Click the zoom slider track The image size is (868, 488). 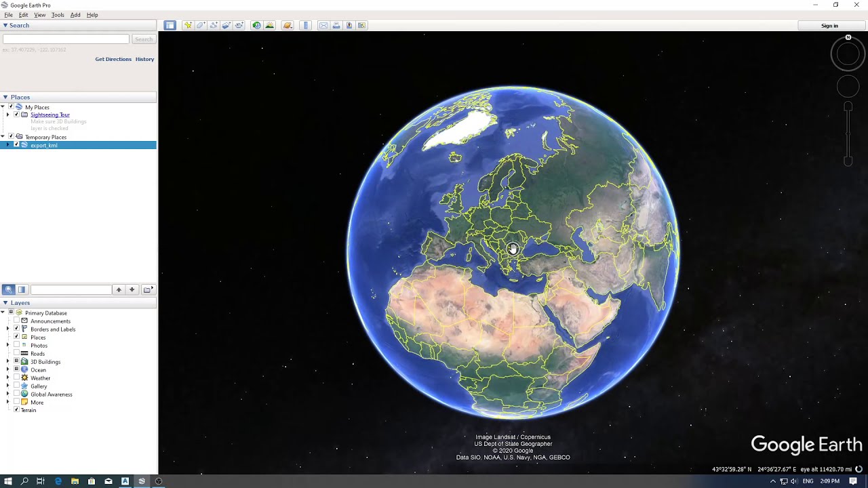pyautogui.click(x=848, y=134)
